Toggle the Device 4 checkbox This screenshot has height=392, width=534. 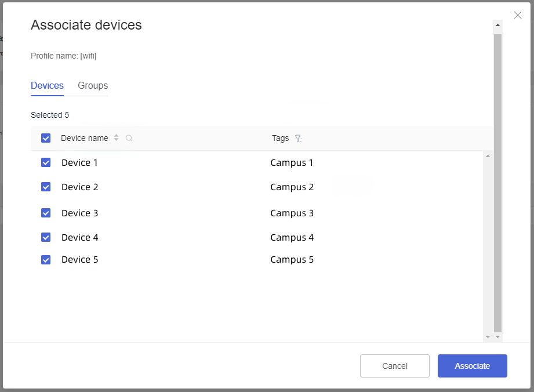tap(46, 237)
